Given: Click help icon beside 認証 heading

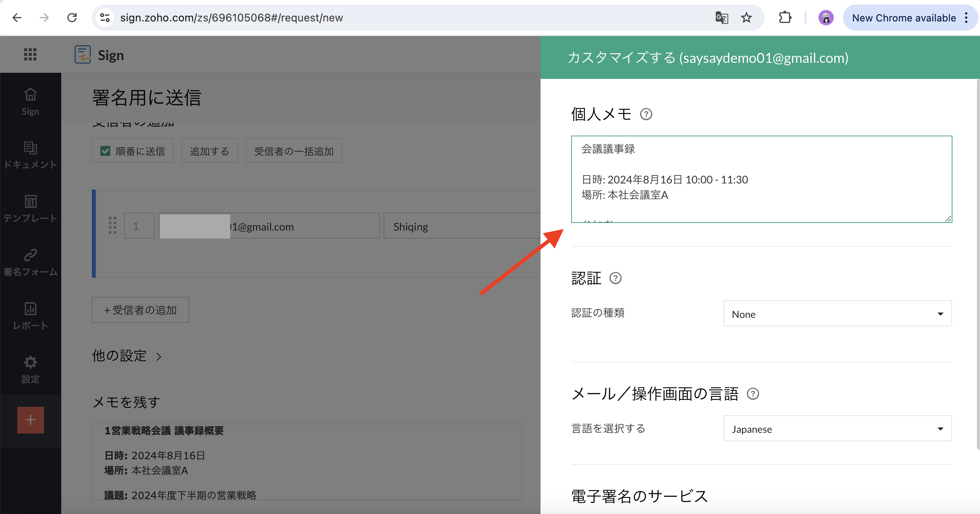Looking at the screenshot, I should pos(615,278).
